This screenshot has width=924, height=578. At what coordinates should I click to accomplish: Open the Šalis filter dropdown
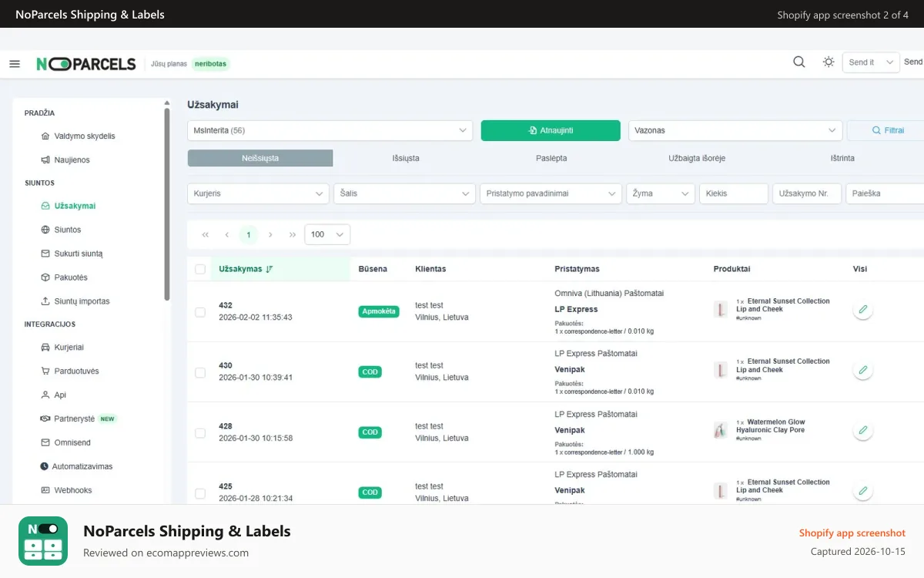(404, 193)
